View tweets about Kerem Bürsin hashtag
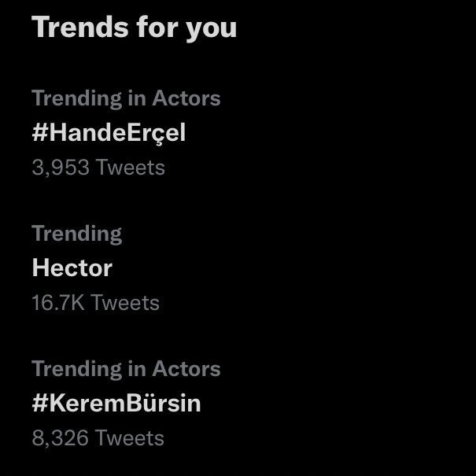Image resolution: width=476 pixels, height=476 pixels. pos(116,404)
